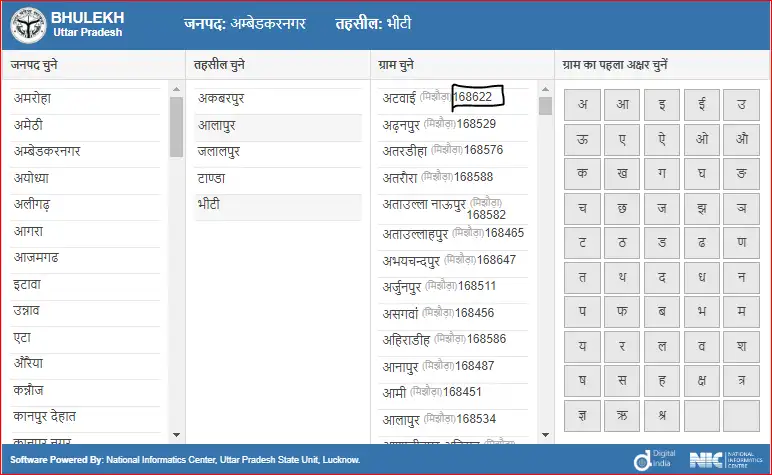Click the district list scrollbar thumb
Screen dimensions: 772x475
pos(176,127)
